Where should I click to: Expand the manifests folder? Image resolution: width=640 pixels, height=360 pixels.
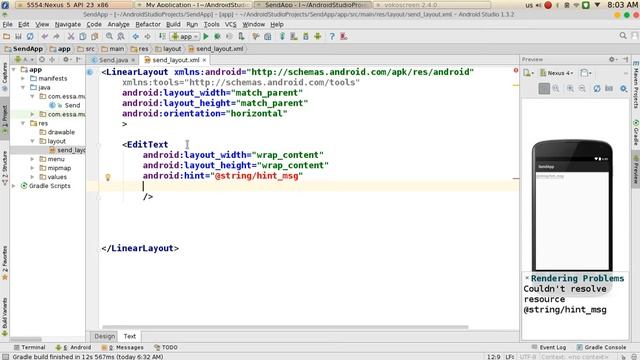click(23, 78)
